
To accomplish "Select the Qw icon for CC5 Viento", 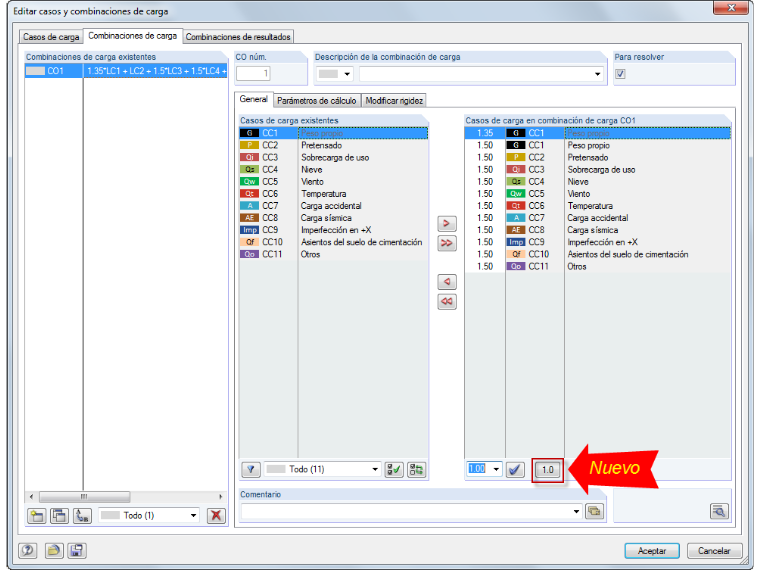I will click(249, 181).
